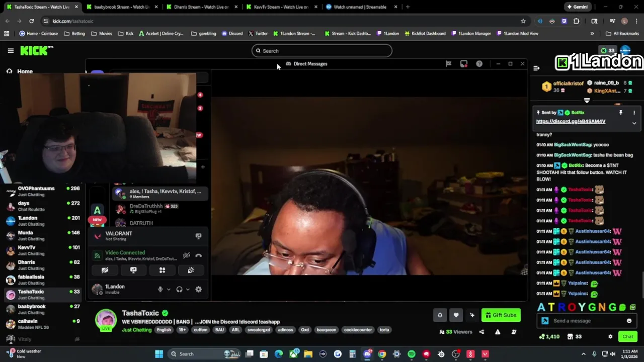Open the All Bookmarks folder
The height and width of the screenshot is (362, 644).
[x=622, y=34]
